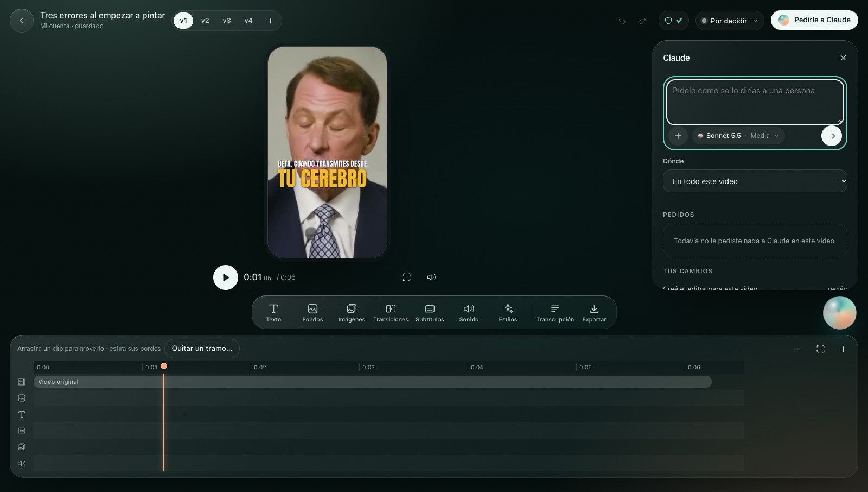Open the Sonido tool

[x=469, y=312]
